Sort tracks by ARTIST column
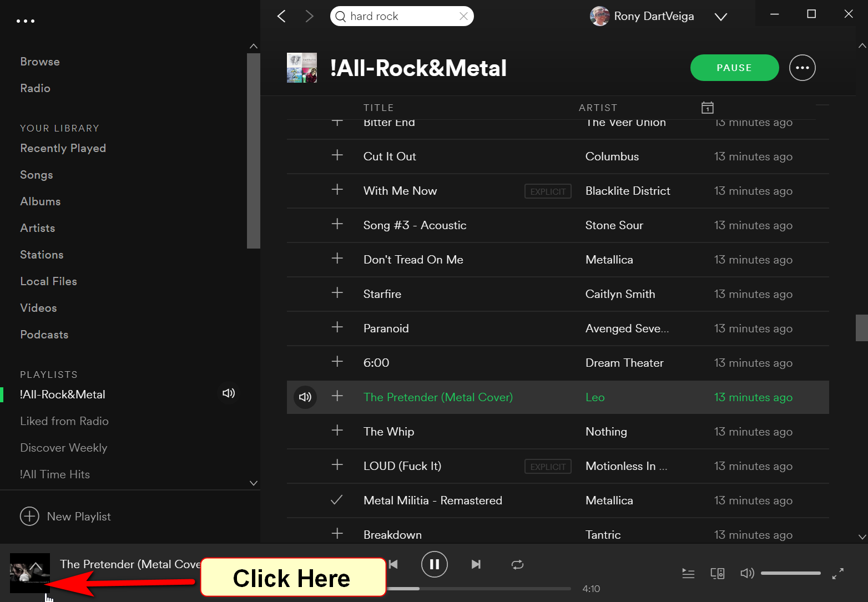This screenshot has width=868, height=602. (x=598, y=108)
